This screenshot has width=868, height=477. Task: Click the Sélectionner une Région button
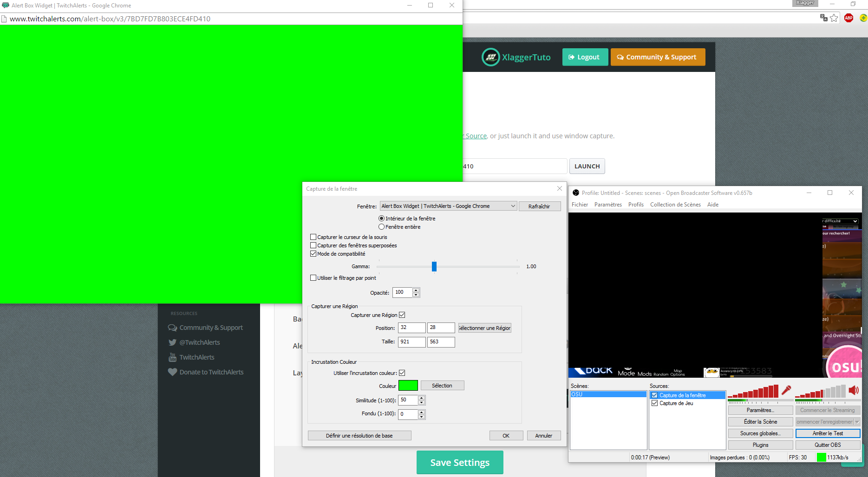pos(485,328)
